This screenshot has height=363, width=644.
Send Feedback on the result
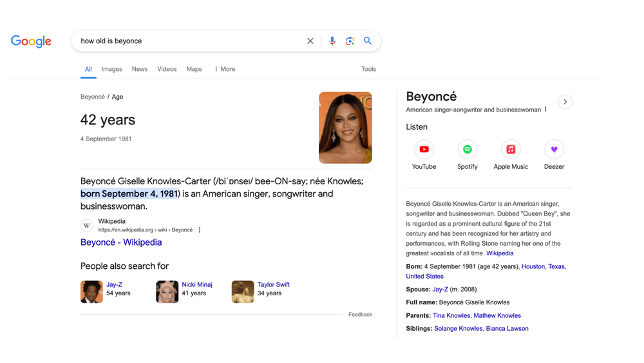[x=360, y=315]
